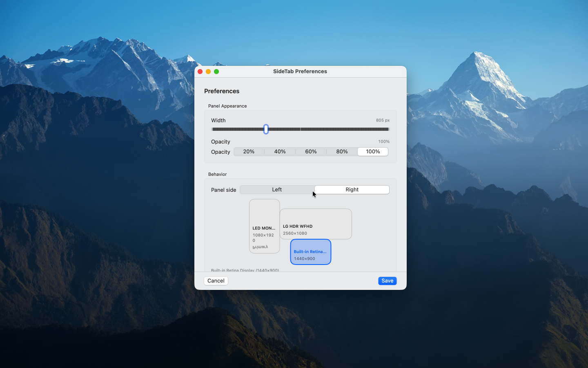Switch Panel side to Left
588x368 pixels.
(x=277, y=189)
